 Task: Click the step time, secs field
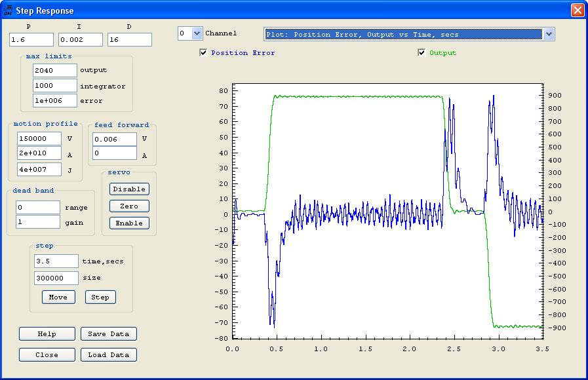pos(56,261)
